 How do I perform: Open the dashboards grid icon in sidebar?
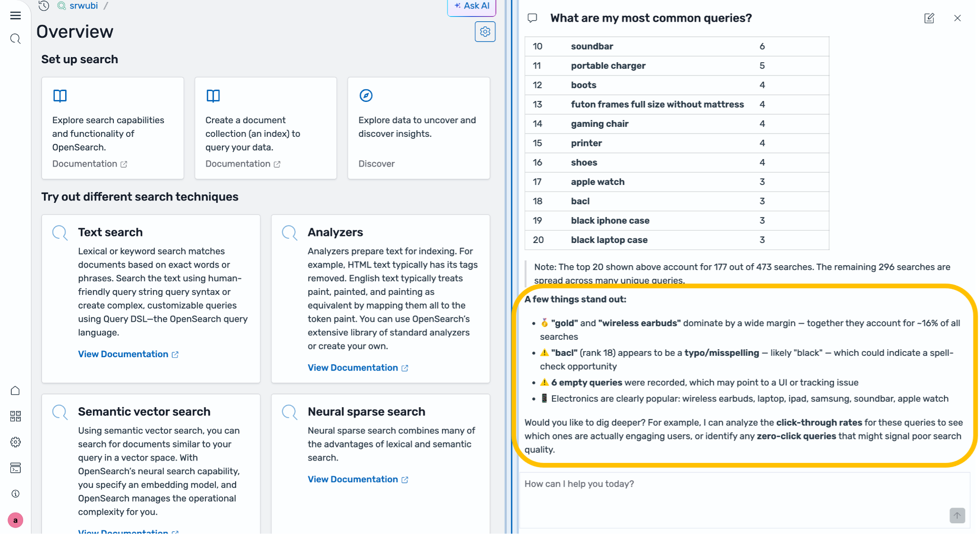tap(16, 416)
